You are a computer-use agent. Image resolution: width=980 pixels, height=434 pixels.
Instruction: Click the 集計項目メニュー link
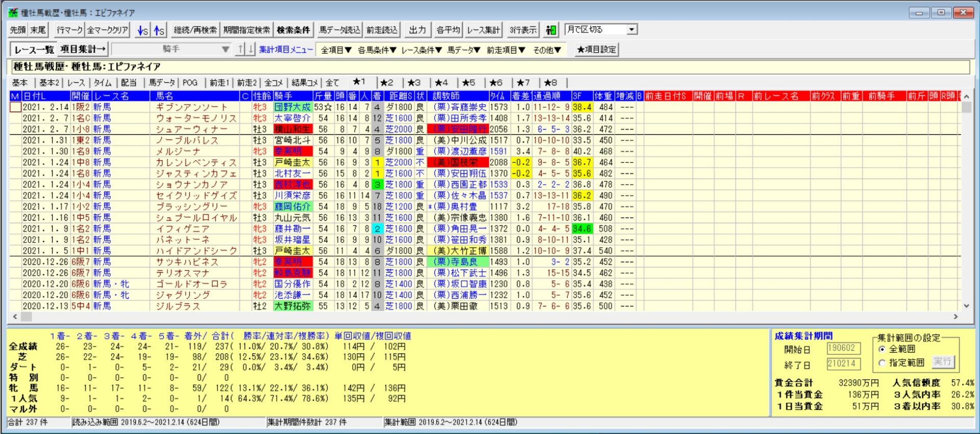pos(286,50)
